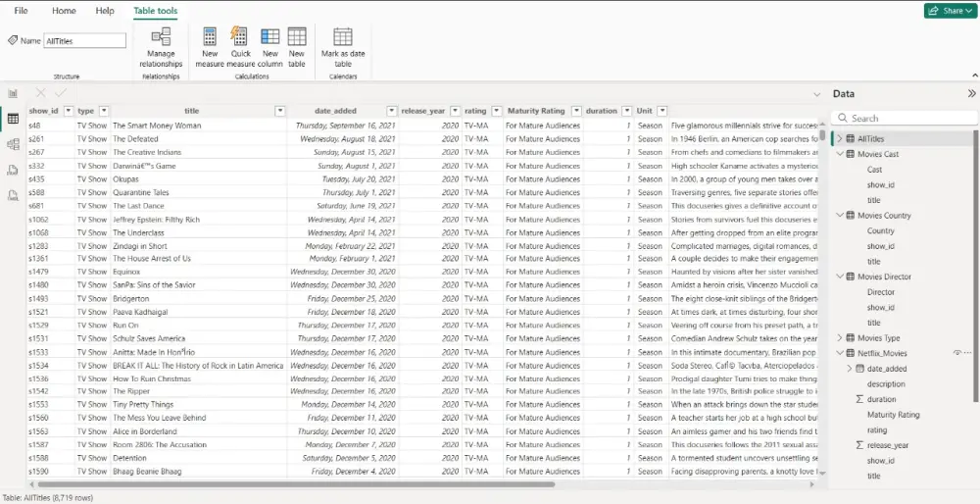Viewport: 980px width, 504px height.
Task: Expand the AllTitles table node
Action: [840, 139]
